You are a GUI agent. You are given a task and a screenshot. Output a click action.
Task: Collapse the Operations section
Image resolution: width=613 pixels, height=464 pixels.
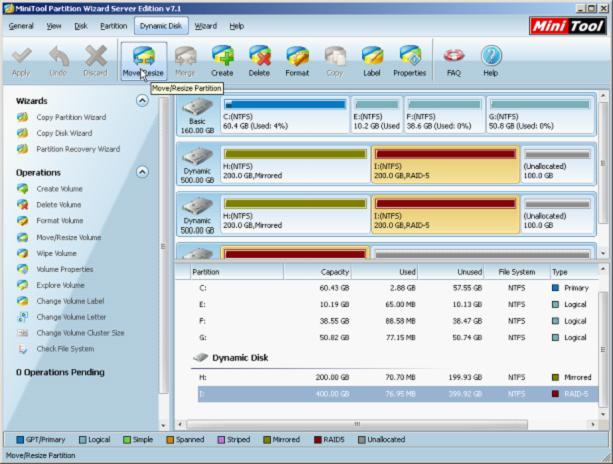click(142, 172)
